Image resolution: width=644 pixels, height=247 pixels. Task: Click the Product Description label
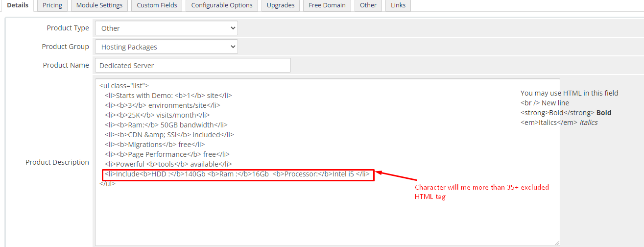(57, 162)
